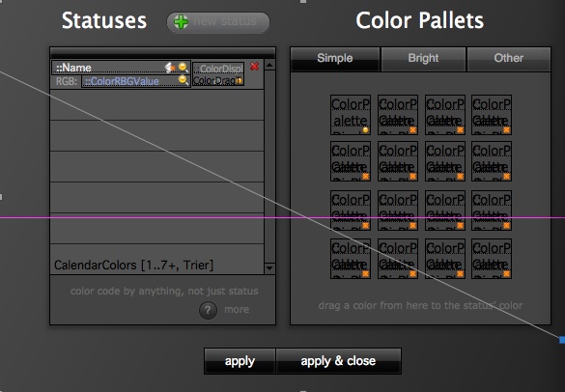Click the yellow badge on the first ColorPalette swatch
This screenshot has width=565, height=392.
[365, 130]
